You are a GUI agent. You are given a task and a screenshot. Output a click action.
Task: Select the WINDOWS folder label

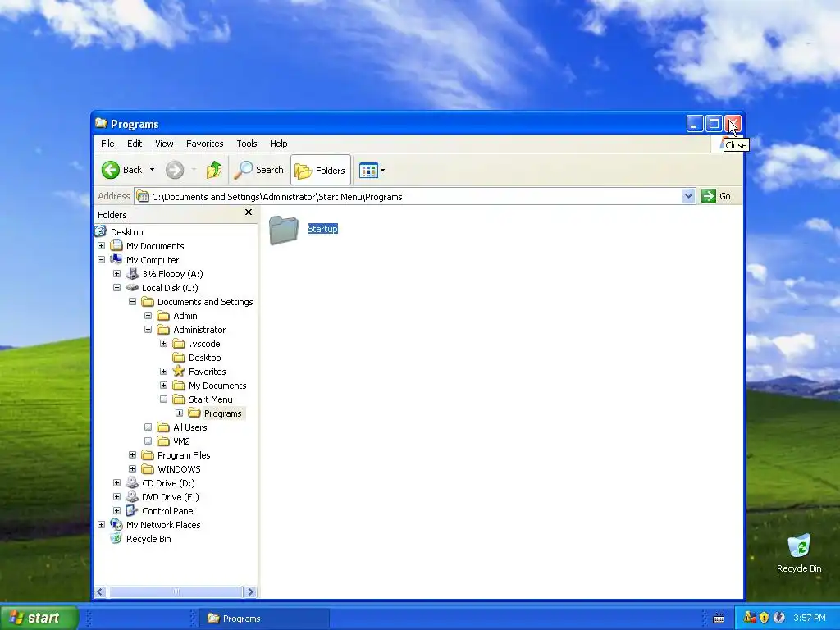point(179,468)
